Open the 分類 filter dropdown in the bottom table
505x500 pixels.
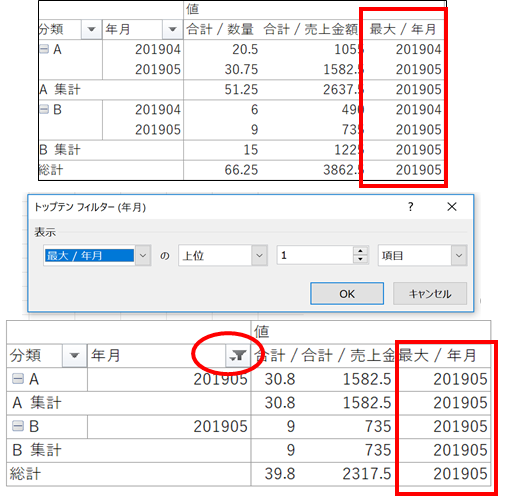(74, 356)
